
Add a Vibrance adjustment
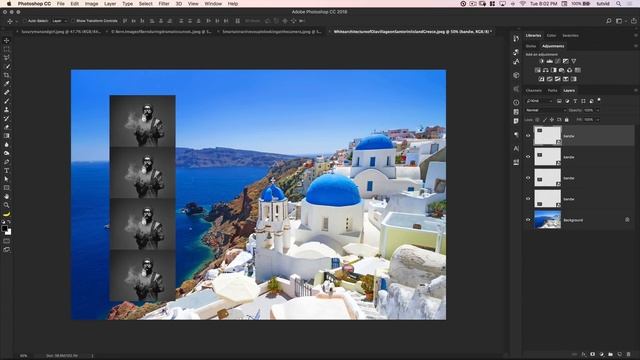(573, 61)
